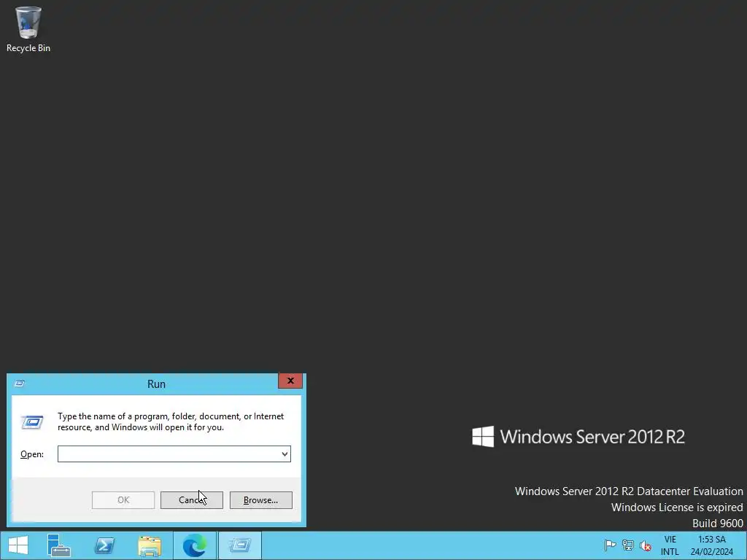Click the network status tray icon
Screen dimensions: 747x560
coord(628,545)
